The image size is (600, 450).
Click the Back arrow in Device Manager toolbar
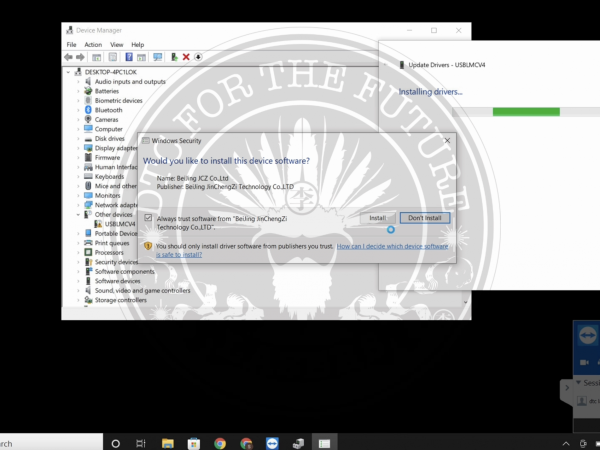(68, 57)
